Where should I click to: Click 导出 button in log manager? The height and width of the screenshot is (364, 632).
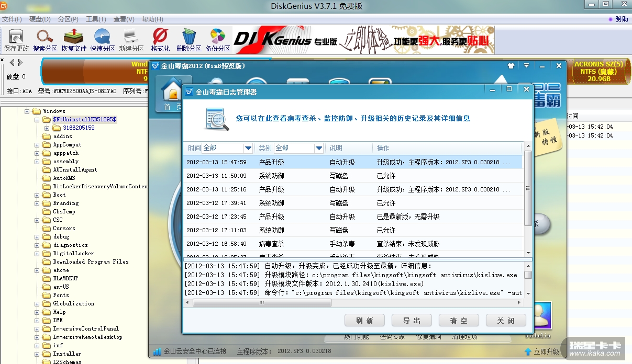pos(412,321)
